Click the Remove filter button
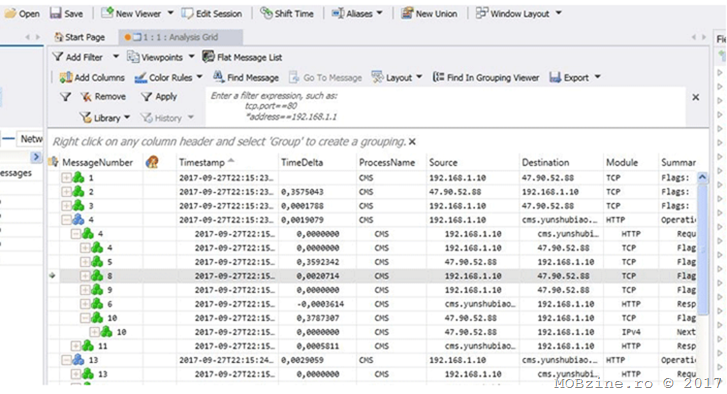This screenshot has height=394, width=727. pos(103,96)
